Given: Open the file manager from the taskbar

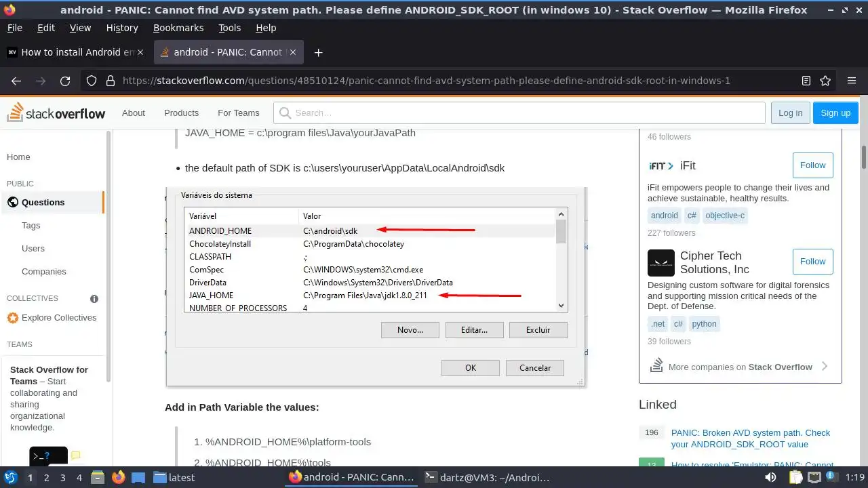Looking at the screenshot, I should click(97, 477).
